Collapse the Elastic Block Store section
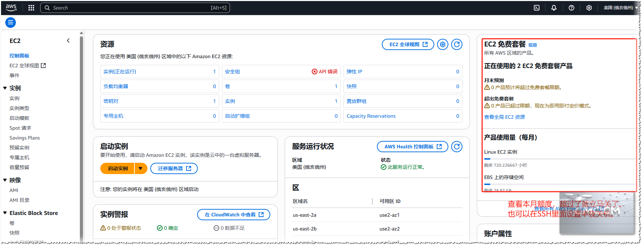The width and height of the screenshot is (644, 247). [x=5, y=213]
